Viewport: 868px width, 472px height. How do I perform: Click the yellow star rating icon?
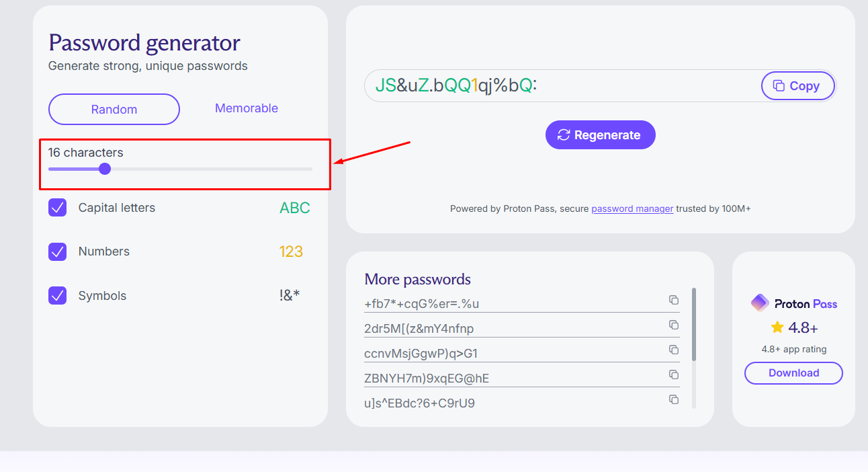777,327
